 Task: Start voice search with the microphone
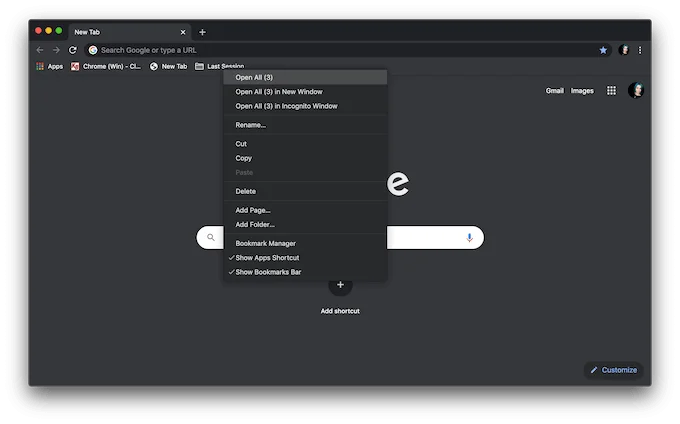point(469,238)
